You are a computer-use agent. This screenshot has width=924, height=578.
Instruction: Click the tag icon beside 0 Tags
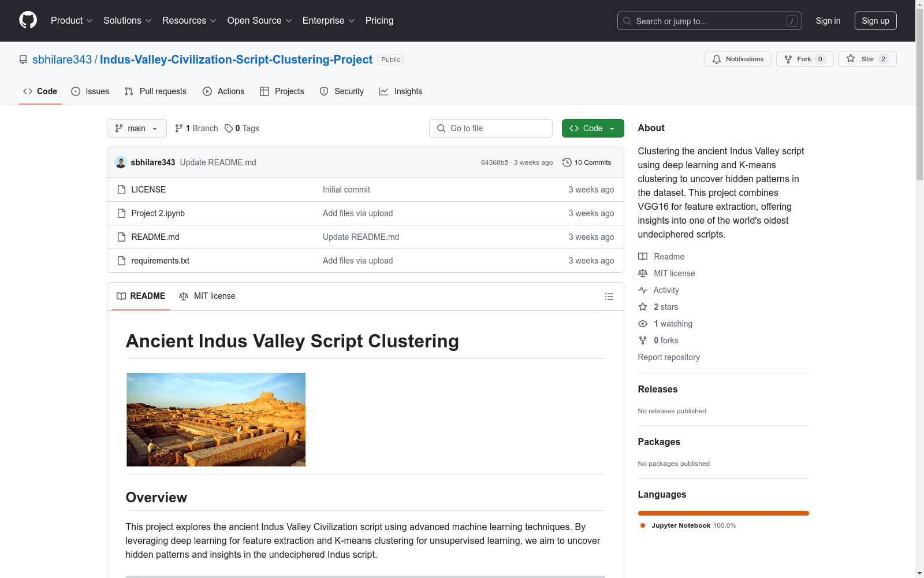[229, 128]
